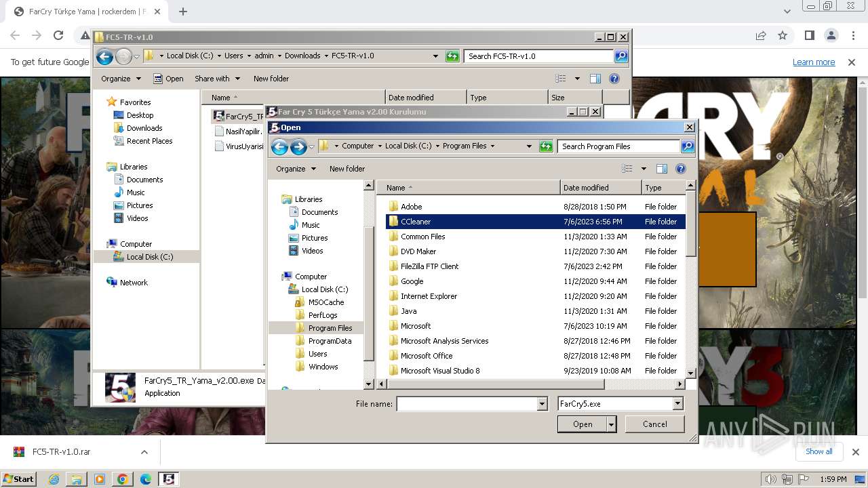This screenshot has height=488, width=868.
Task: Click refresh icon in FC5-TR-v1.0 address bar
Action: 452,56
